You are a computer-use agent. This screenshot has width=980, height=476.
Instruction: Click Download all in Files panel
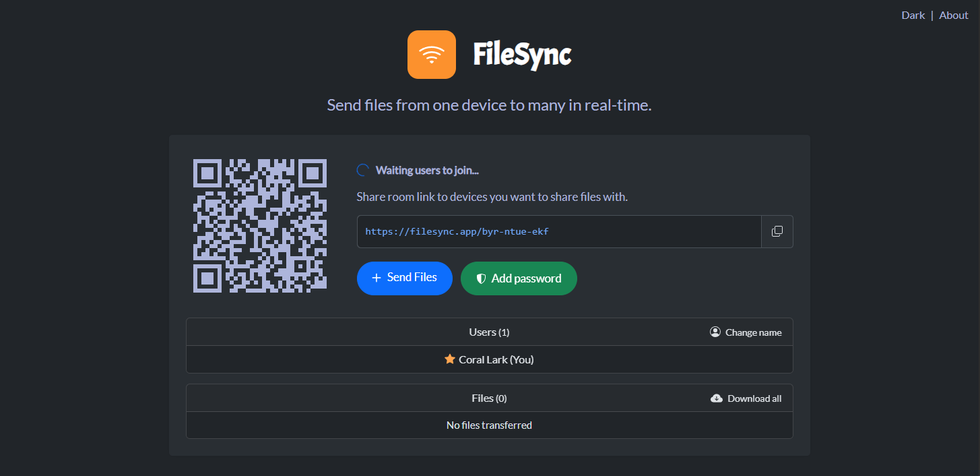[746, 398]
